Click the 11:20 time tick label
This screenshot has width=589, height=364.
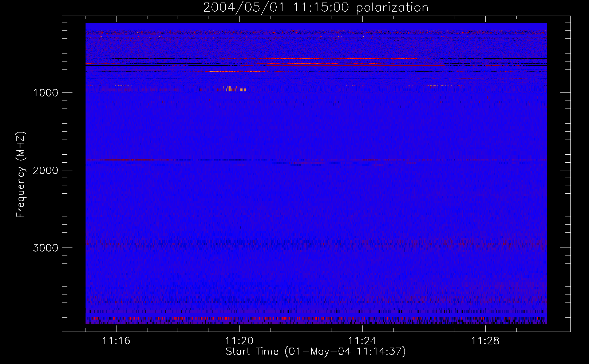pos(239,341)
